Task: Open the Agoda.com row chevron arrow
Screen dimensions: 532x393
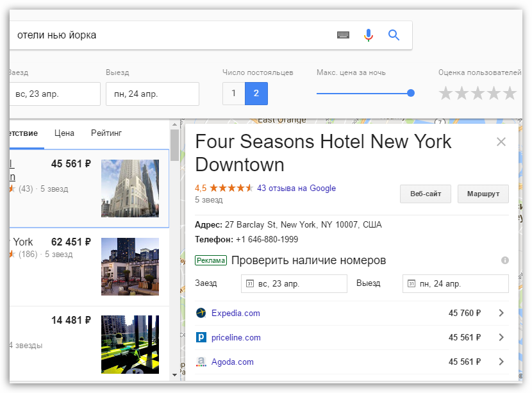Action: [x=501, y=362]
